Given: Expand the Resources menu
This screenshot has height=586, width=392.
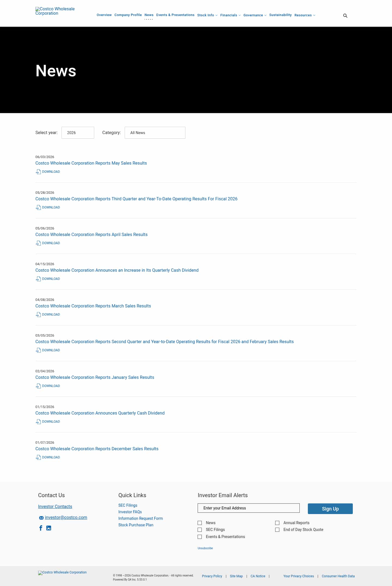Looking at the screenshot, I should tap(305, 15).
